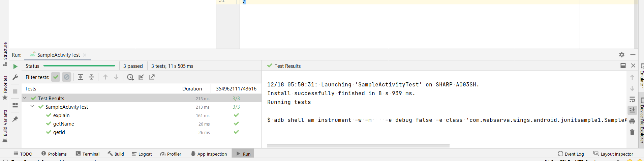Viewport: 644px width, 161px height.
Task: Collapse the Test Results root node
Action: pyautogui.click(x=25, y=98)
